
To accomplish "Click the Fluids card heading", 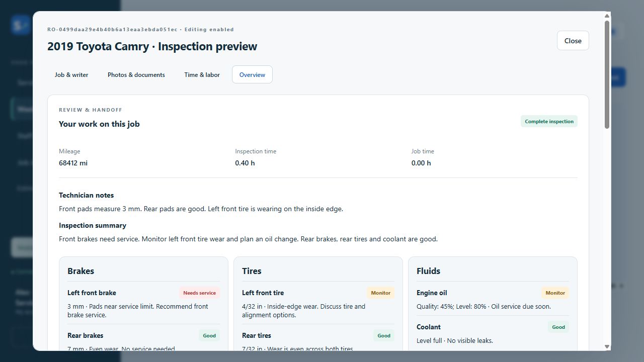I will pos(428,271).
